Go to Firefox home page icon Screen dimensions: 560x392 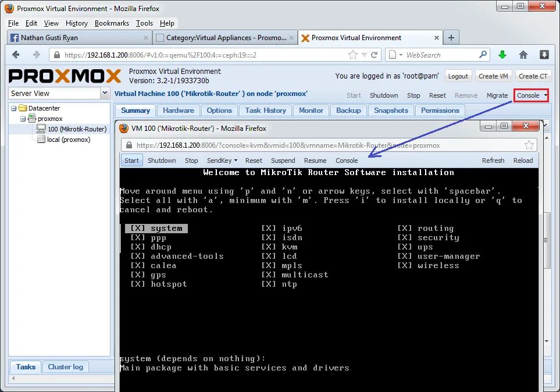coord(523,55)
